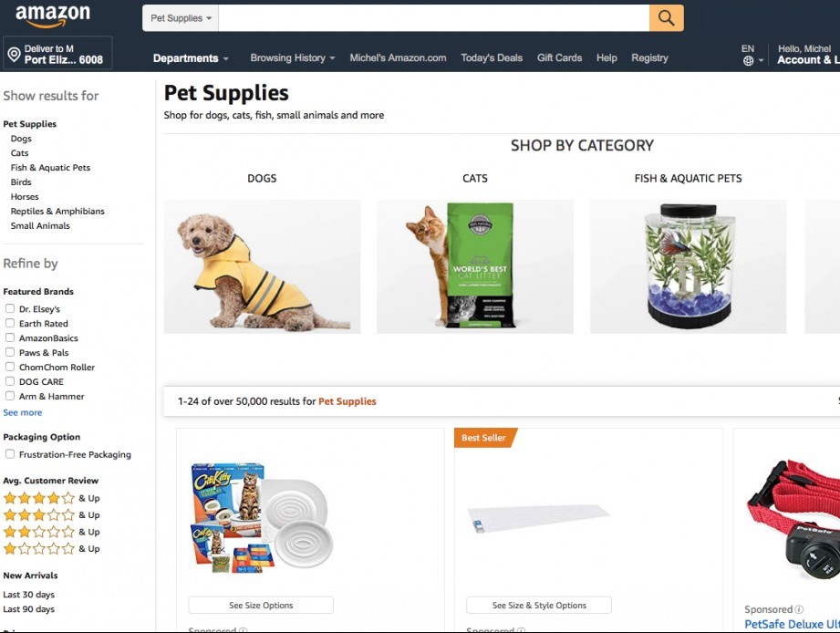
Task: Open the Gift Cards page
Action: tap(559, 57)
